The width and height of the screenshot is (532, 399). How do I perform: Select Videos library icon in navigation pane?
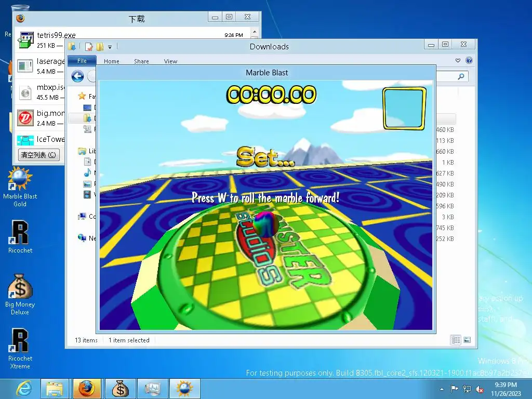[x=87, y=194]
